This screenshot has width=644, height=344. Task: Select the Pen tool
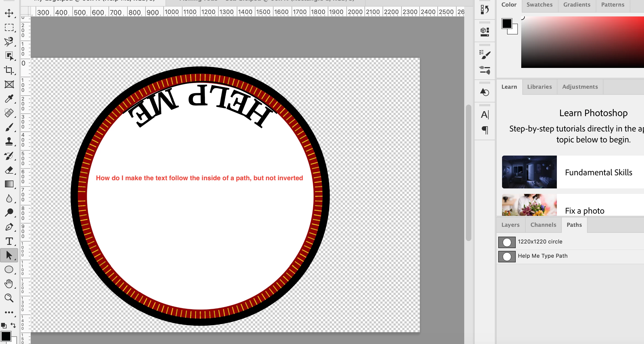(x=9, y=227)
